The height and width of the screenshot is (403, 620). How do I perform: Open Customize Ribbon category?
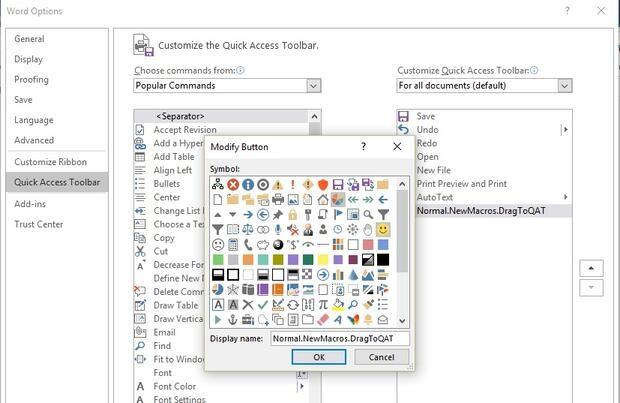(x=51, y=162)
